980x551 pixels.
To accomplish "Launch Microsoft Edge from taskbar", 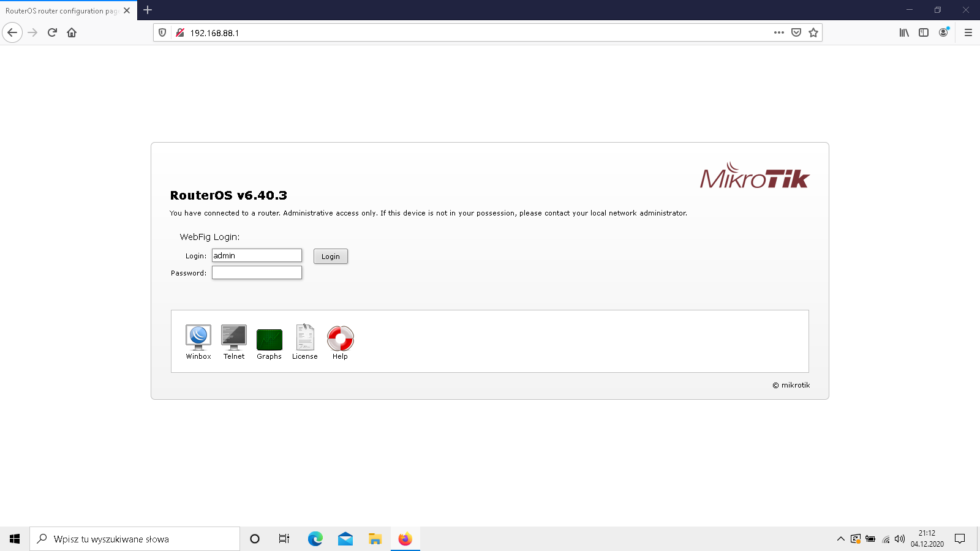I will pyautogui.click(x=315, y=539).
